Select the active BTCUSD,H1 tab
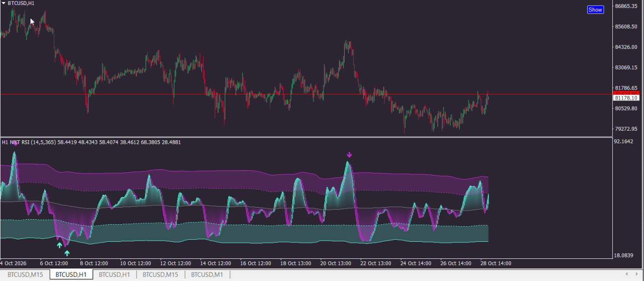 pos(71,274)
